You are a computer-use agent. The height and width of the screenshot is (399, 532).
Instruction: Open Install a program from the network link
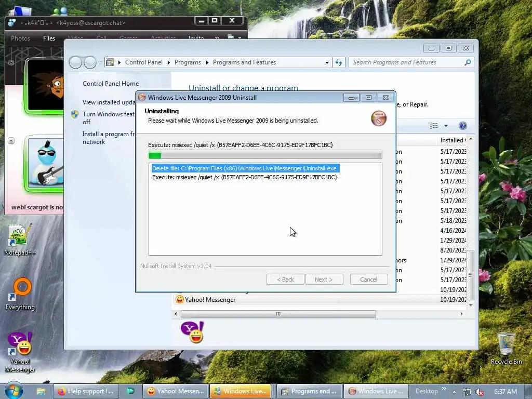point(109,138)
